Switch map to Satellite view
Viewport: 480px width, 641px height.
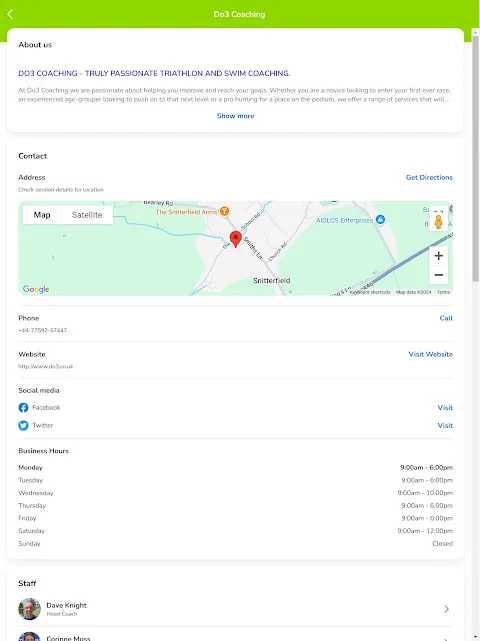pos(87,215)
